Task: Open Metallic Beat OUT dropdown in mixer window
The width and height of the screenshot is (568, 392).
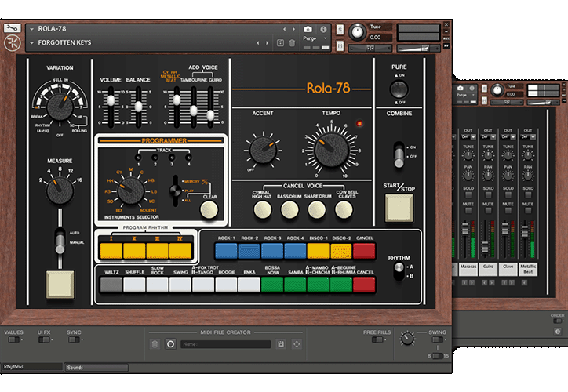Action: pos(528,137)
